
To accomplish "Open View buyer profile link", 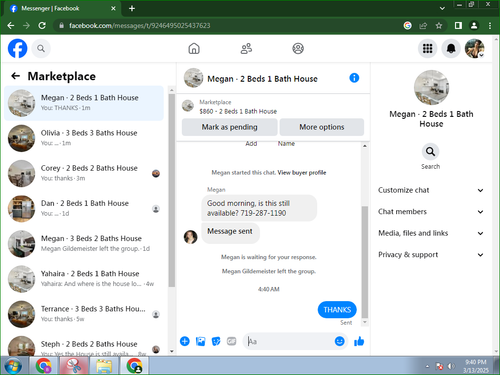I will tap(302, 173).
